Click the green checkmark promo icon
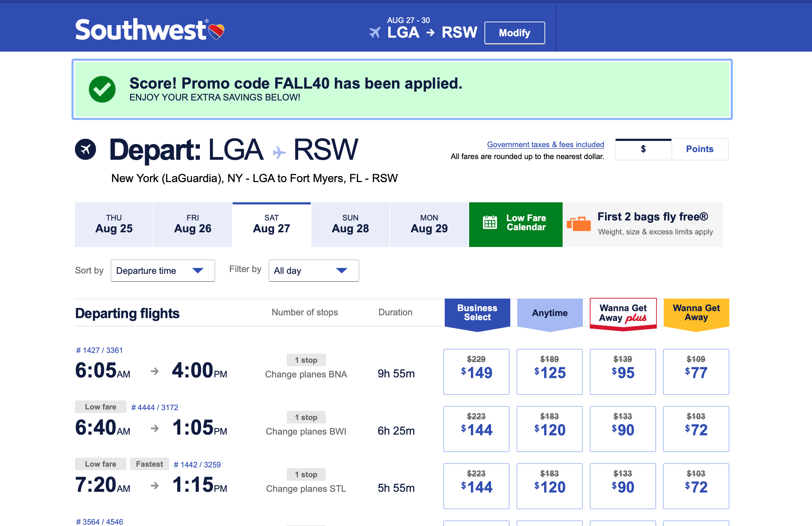This screenshot has height=526, width=812. [x=102, y=89]
